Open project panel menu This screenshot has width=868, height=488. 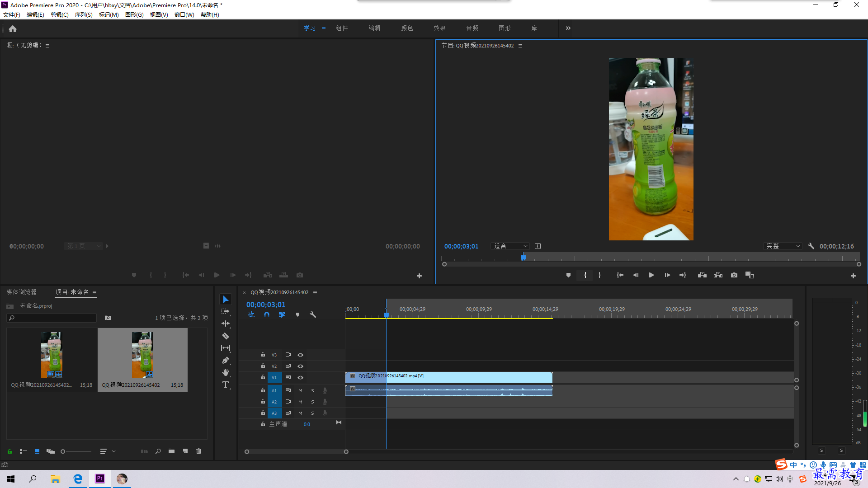(94, 292)
